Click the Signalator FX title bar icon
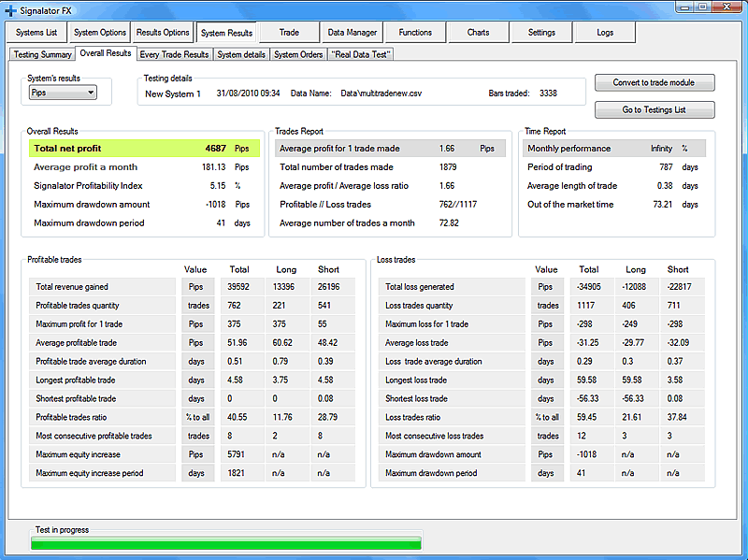Viewport: 748px width, 560px height. [x=10, y=10]
